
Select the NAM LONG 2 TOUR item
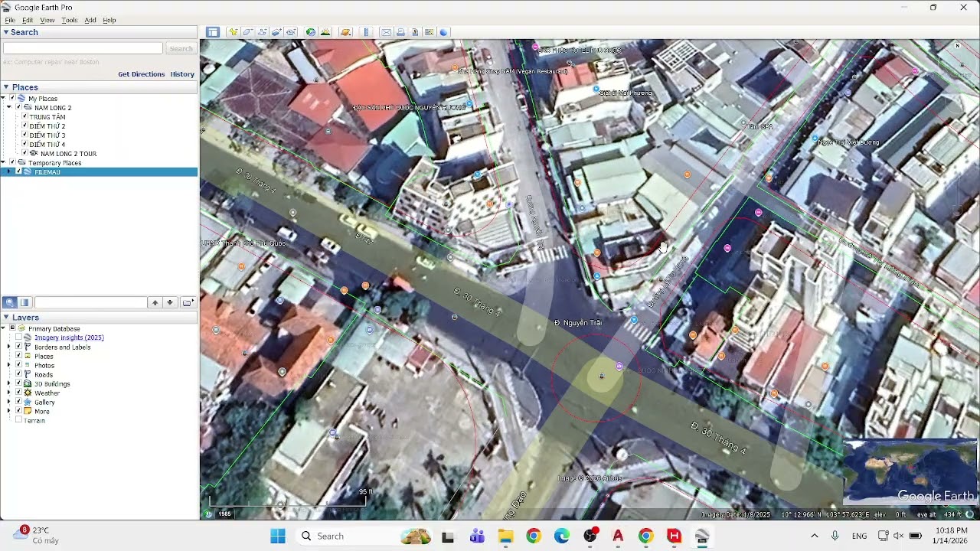(68, 154)
